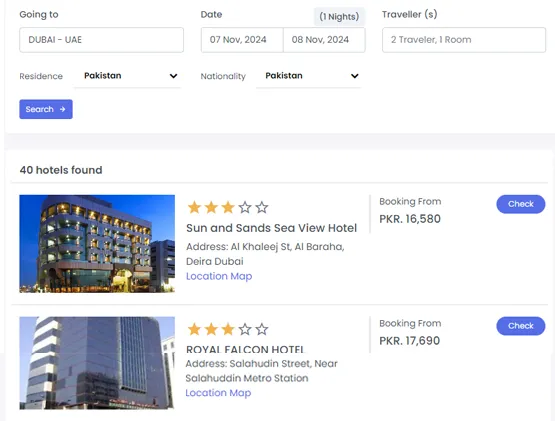The width and height of the screenshot is (555, 421).
Task: Check availability for Sun and Sands Hotel
Action: pos(521,204)
